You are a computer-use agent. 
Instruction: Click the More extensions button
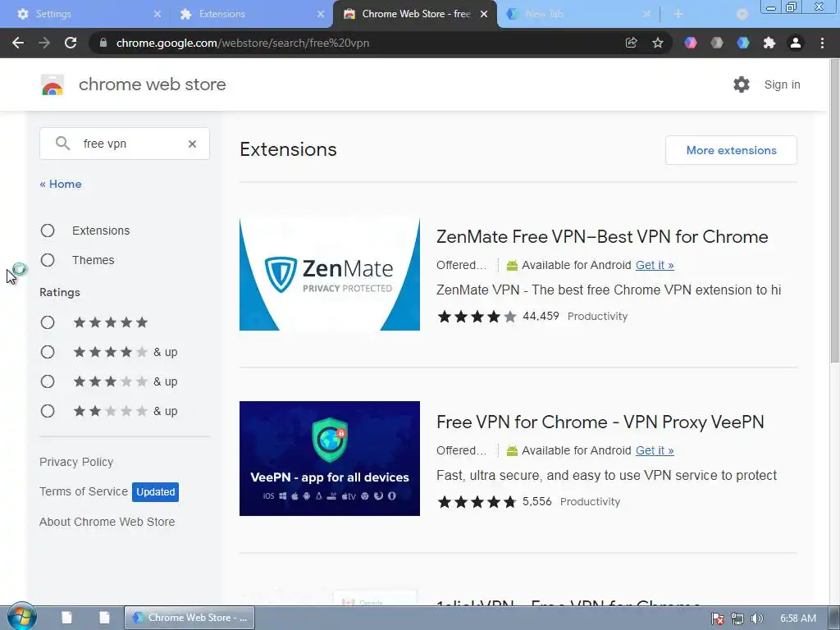(731, 150)
